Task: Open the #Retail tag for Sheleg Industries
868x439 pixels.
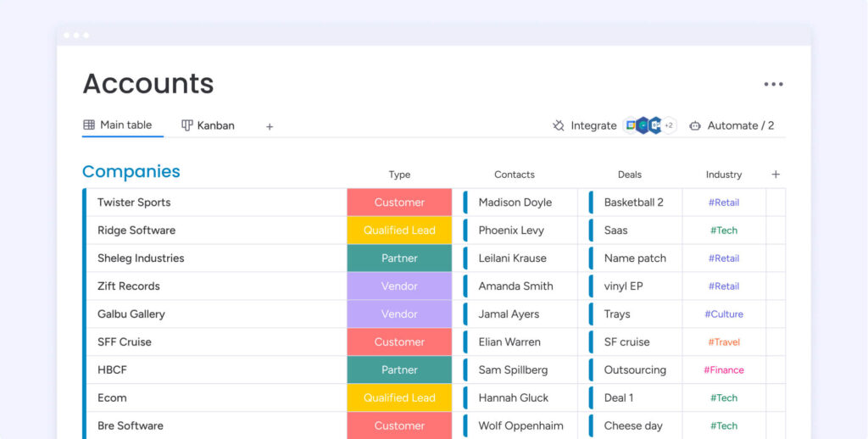Action: (724, 258)
